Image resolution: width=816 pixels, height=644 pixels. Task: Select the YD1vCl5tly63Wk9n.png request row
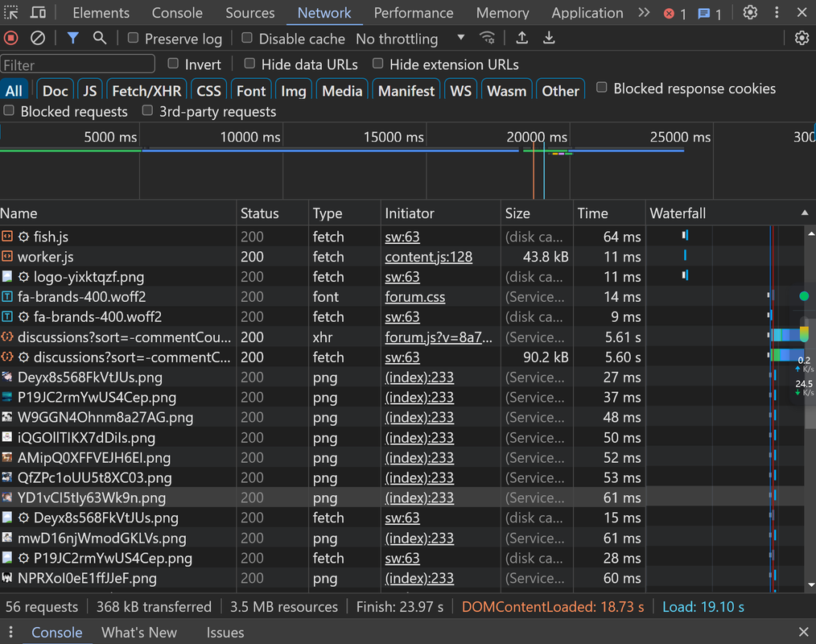pos(323,497)
